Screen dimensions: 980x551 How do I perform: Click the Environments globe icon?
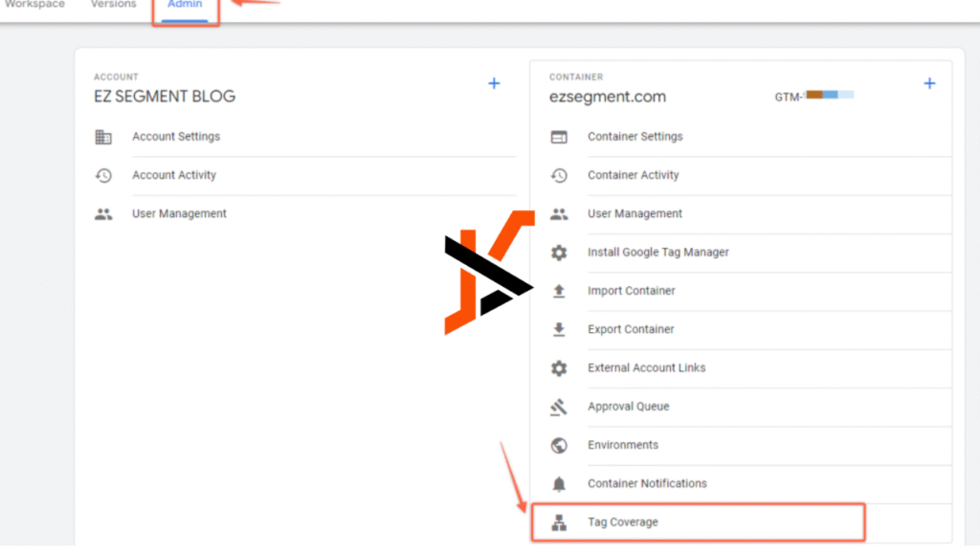pyautogui.click(x=559, y=445)
